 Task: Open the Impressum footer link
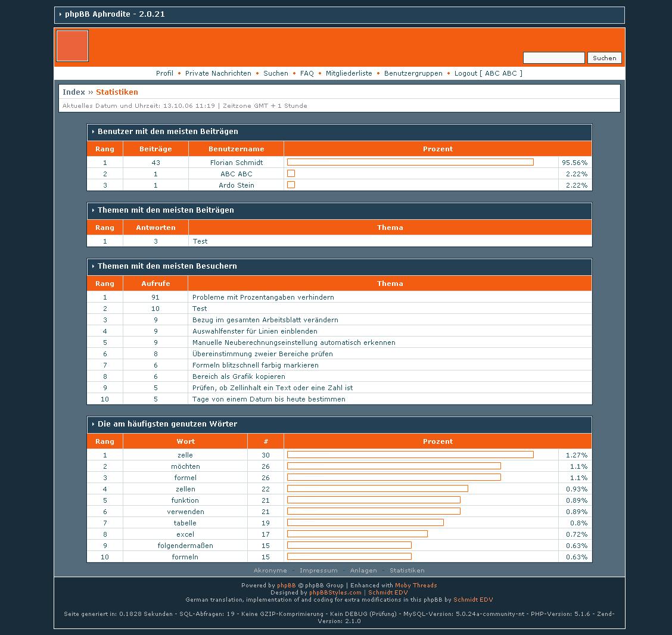318,571
